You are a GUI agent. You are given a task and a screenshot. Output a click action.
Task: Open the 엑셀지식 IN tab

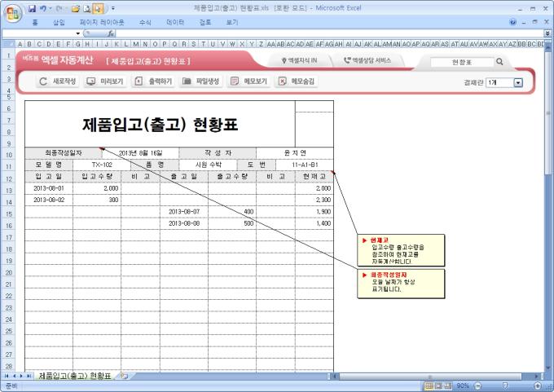pyautogui.click(x=299, y=60)
